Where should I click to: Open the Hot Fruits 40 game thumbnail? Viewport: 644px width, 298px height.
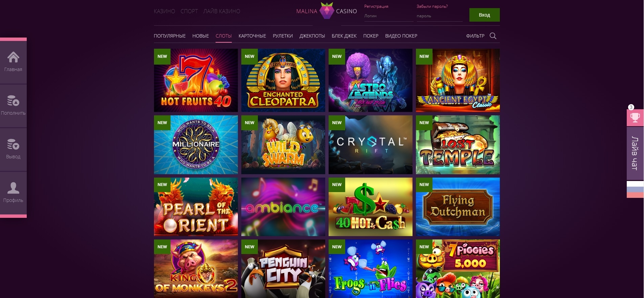[x=196, y=80]
